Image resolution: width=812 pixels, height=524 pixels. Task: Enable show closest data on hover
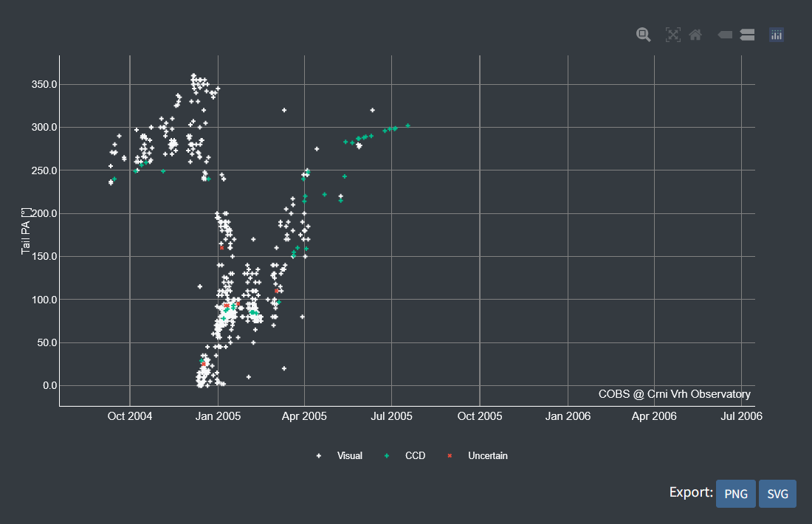point(725,35)
